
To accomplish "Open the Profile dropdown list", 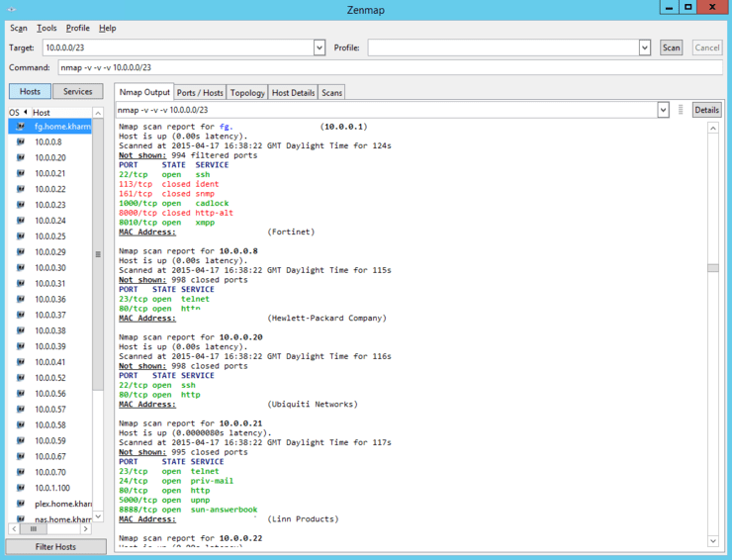I will pos(645,47).
